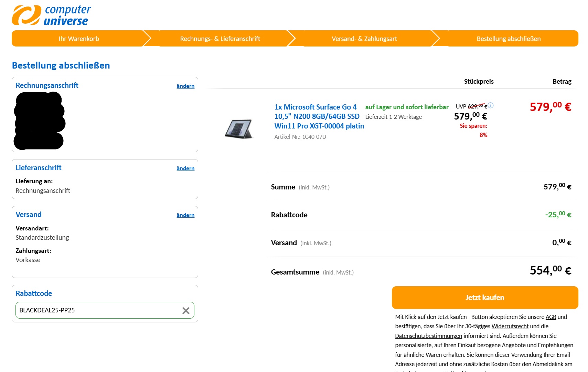The width and height of the screenshot is (588, 372).
Task: Open the Datenschutzbestimmungen link
Action: [429, 335]
